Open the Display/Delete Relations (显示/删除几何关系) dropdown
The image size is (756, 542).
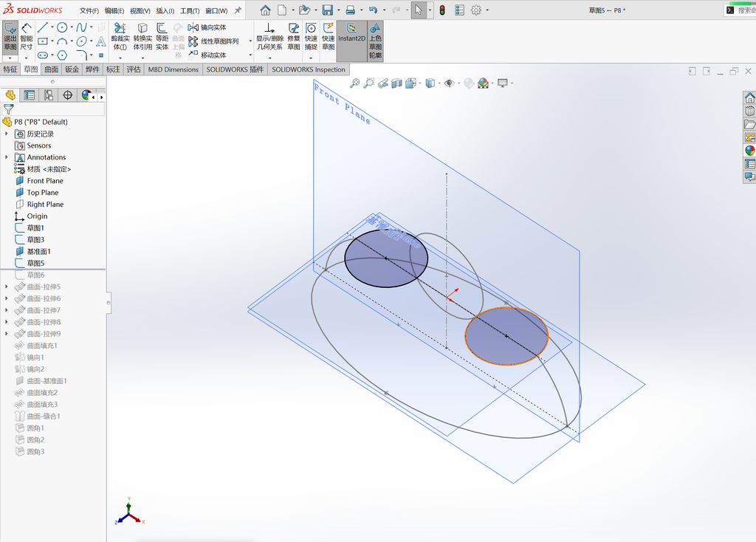(x=269, y=58)
